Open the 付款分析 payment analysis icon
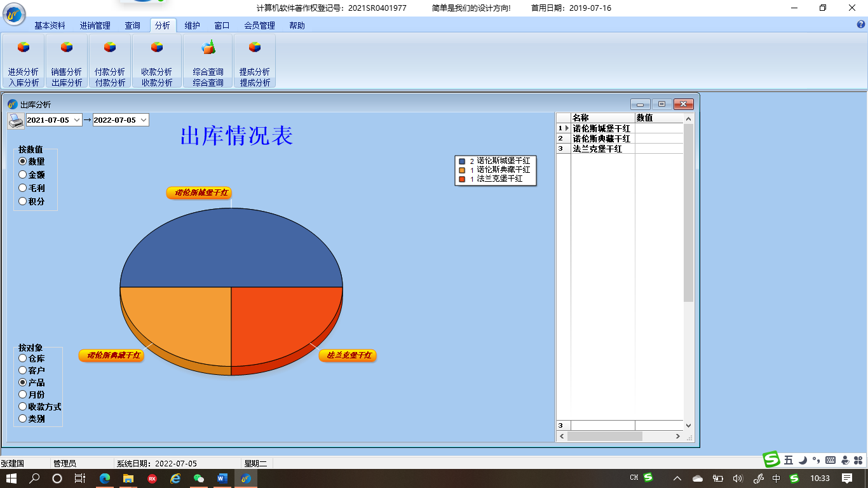The height and width of the screenshot is (488, 868). (110, 48)
